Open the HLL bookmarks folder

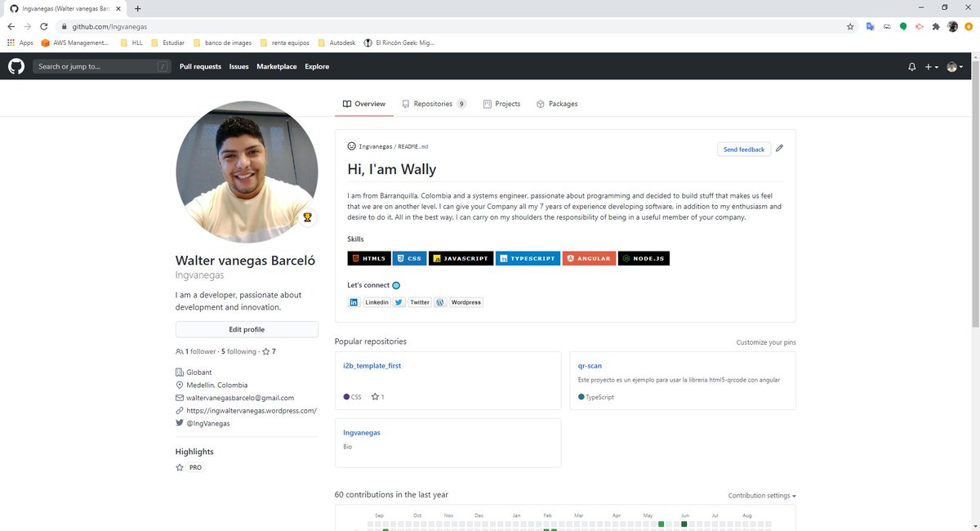(x=131, y=42)
